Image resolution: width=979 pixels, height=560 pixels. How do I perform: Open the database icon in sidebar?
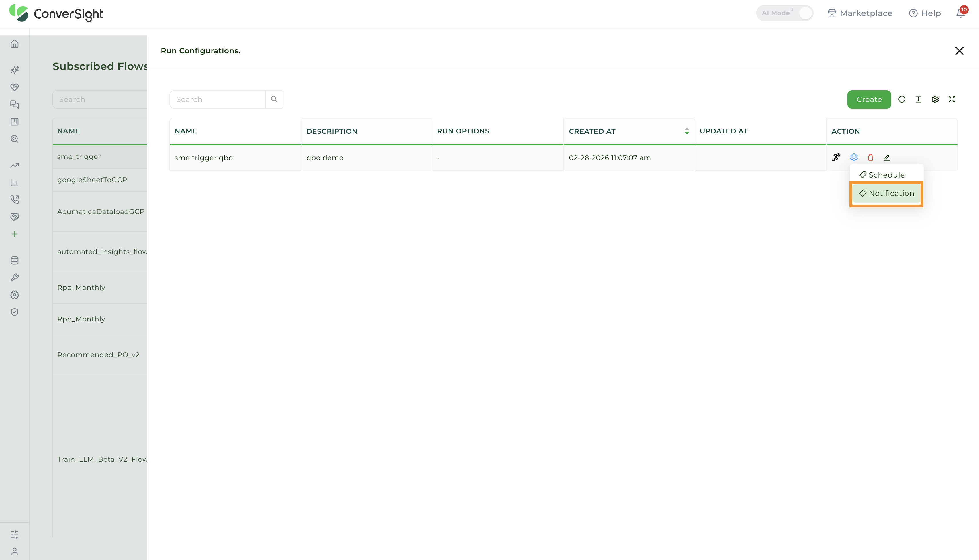15,260
